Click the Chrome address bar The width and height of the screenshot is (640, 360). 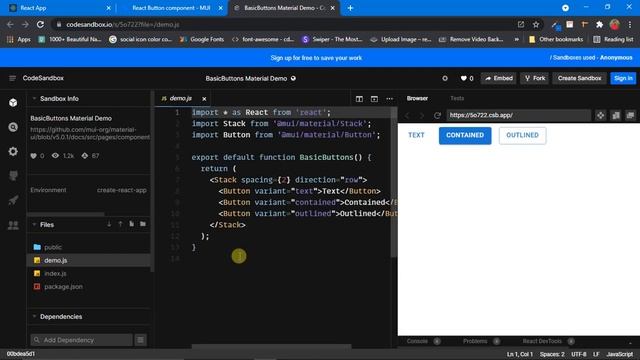click(286, 25)
